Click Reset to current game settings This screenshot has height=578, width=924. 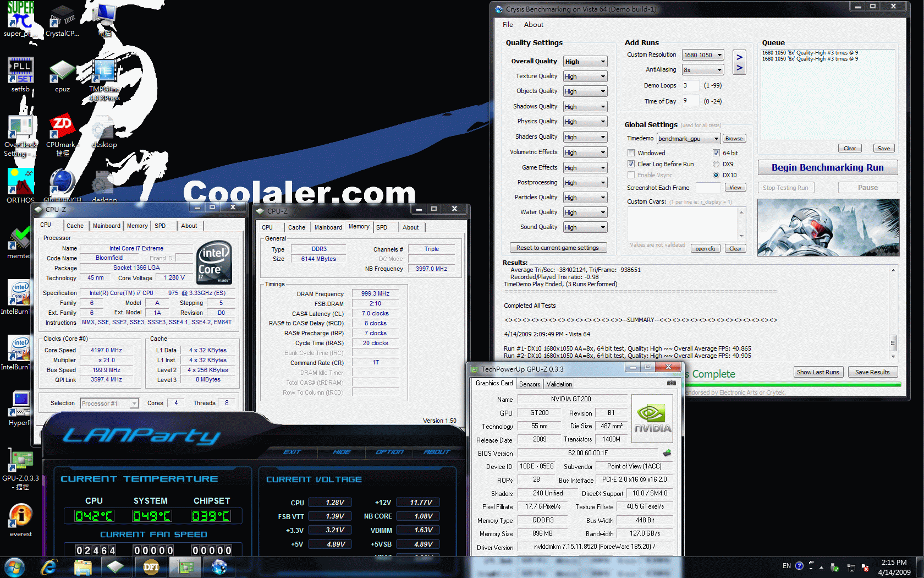point(558,248)
